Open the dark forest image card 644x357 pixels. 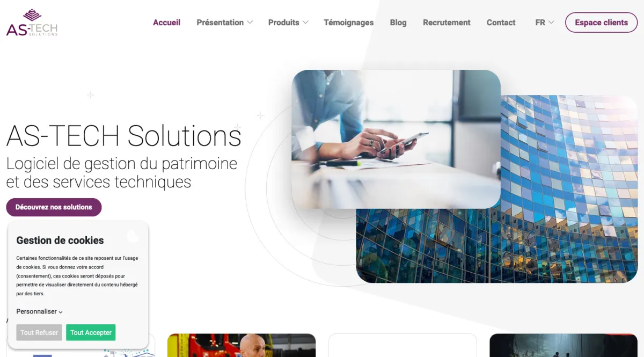563,345
